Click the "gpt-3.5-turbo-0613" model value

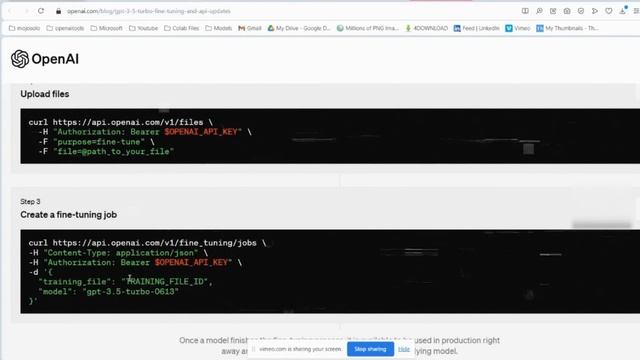click(x=131, y=291)
